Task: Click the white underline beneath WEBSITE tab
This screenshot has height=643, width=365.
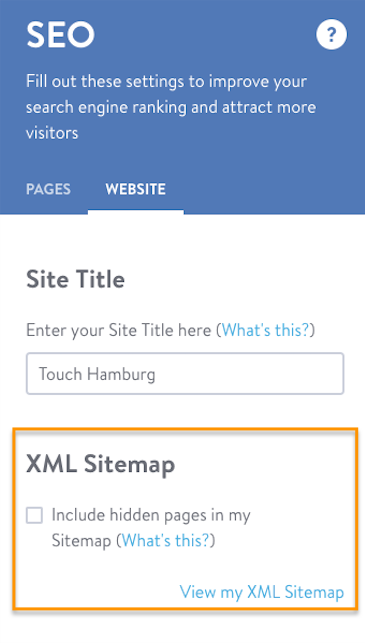Action: click(x=136, y=212)
